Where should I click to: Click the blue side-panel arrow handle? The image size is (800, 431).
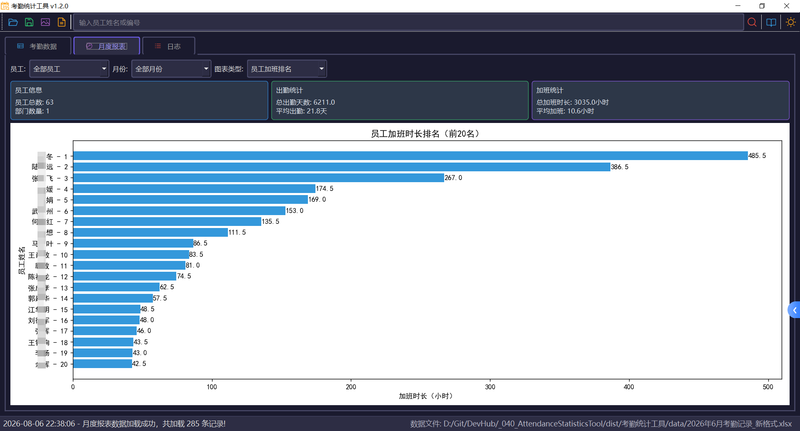pyautogui.click(x=794, y=310)
